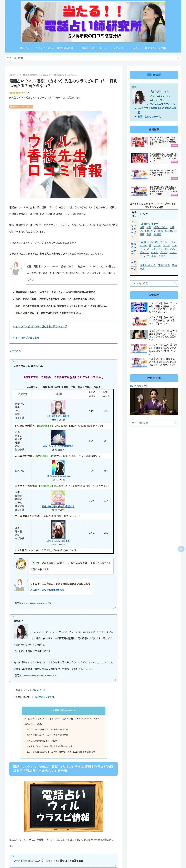The width and height of the screenshot is (186, 868).
Task: Open 電話占いとは？ from the navigation
Action: [x=66, y=48]
